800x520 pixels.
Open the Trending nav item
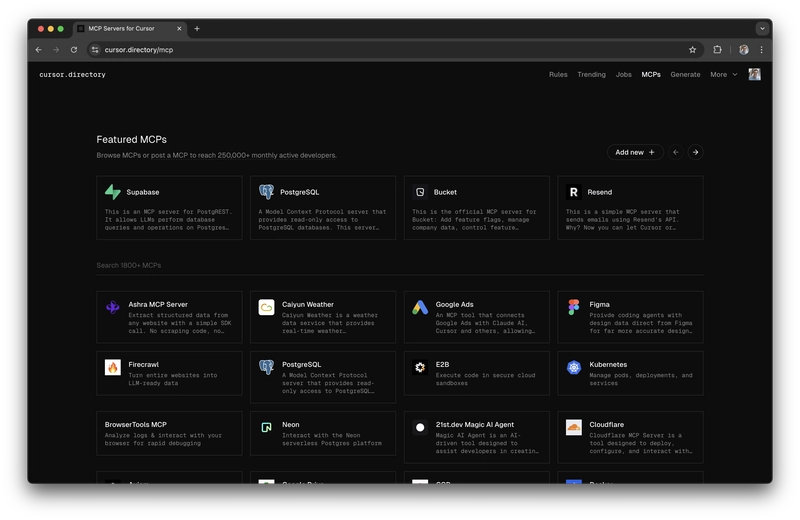tap(591, 75)
